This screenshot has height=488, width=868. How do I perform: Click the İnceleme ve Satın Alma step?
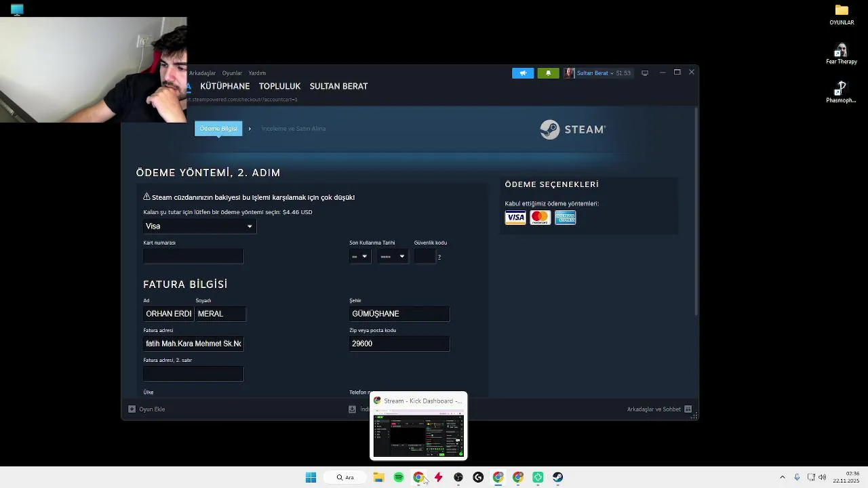294,129
